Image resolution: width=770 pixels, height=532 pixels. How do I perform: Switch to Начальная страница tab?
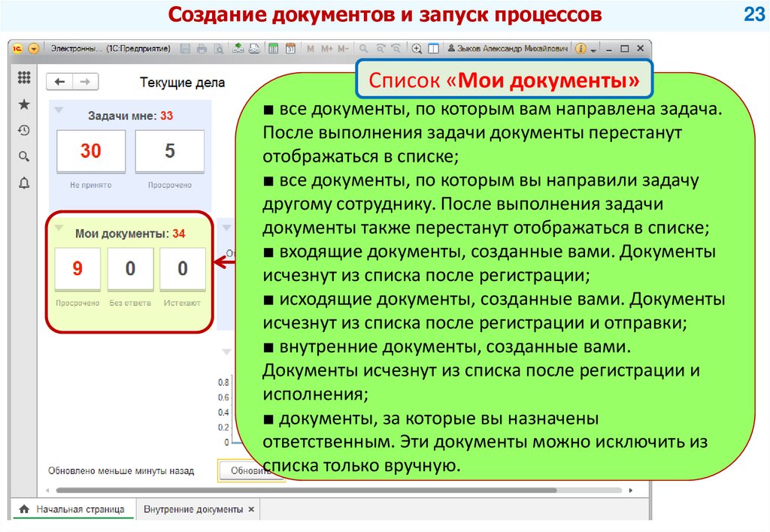click(x=72, y=509)
